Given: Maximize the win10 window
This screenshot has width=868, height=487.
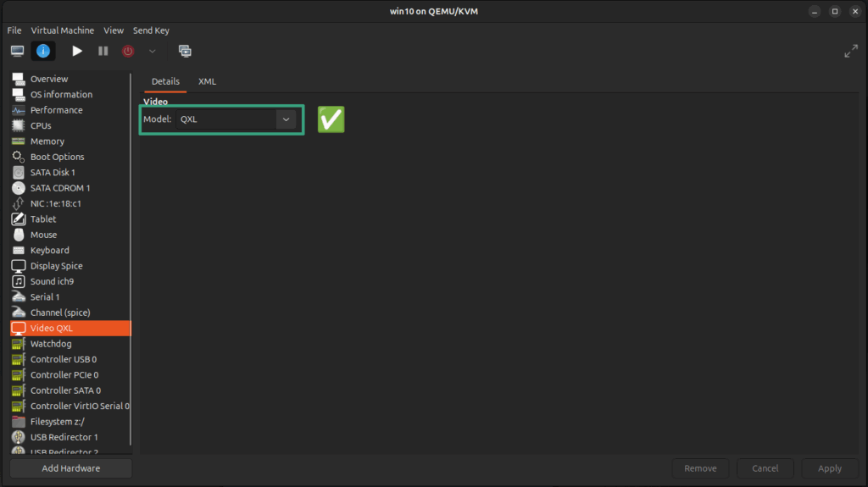Looking at the screenshot, I should tap(835, 11).
